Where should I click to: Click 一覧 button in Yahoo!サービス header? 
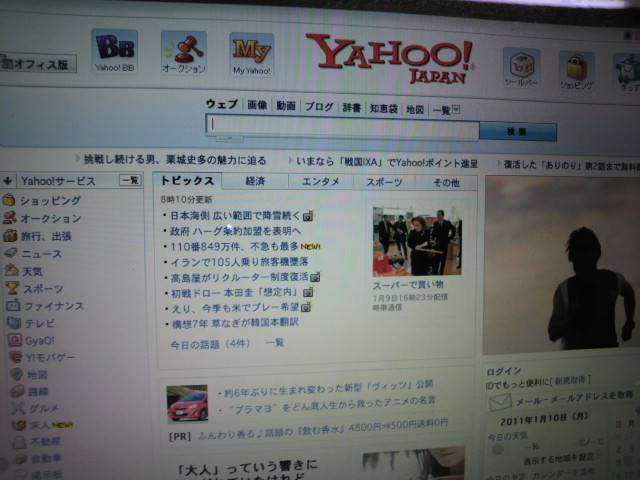[130, 180]
